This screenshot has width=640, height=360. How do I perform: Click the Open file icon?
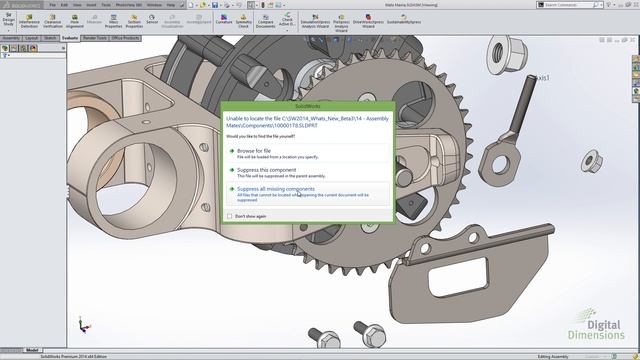(x=202, y=5)
